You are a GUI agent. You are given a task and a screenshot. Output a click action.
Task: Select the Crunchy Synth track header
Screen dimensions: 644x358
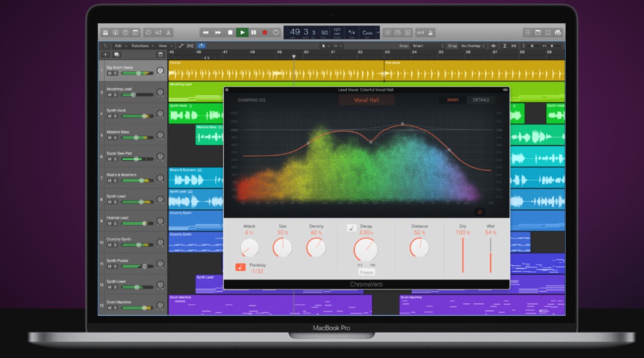[x=133, y=241]
